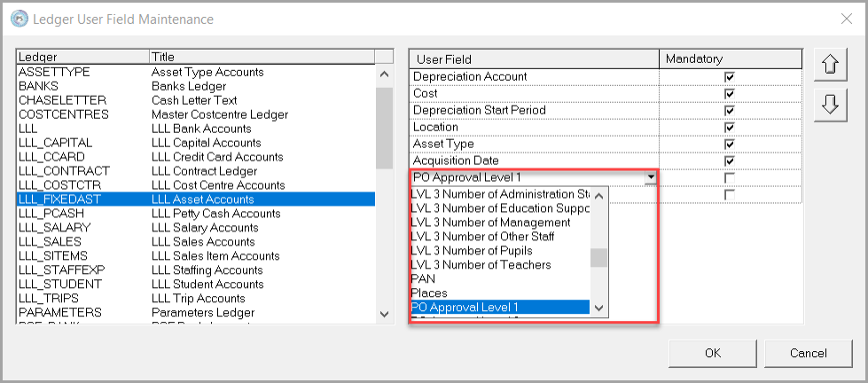The width and height of the screenshot is (868, 383).
Task: Click the move up arrow button
Action: [830, 64]
